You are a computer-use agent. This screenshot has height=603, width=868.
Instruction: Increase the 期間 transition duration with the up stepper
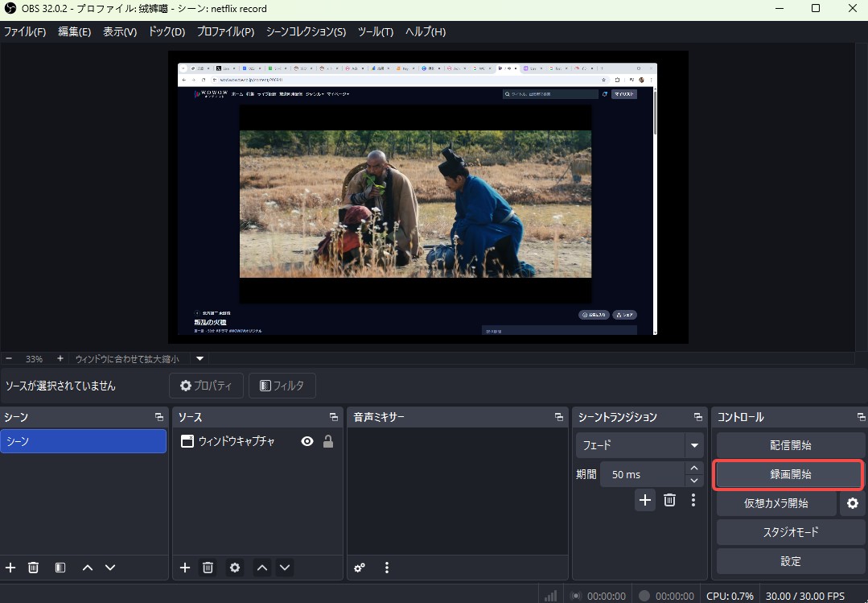pos(693,469)
